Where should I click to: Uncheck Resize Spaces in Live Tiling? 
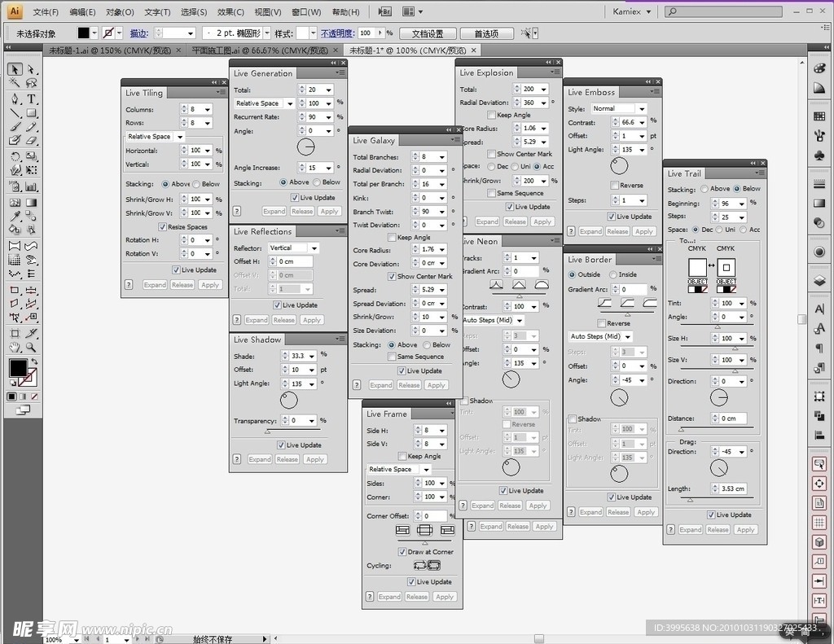pos(162,227)
